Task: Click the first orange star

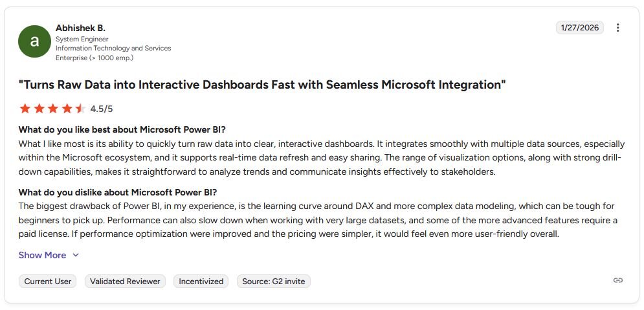Action: [x=25, y=109]
